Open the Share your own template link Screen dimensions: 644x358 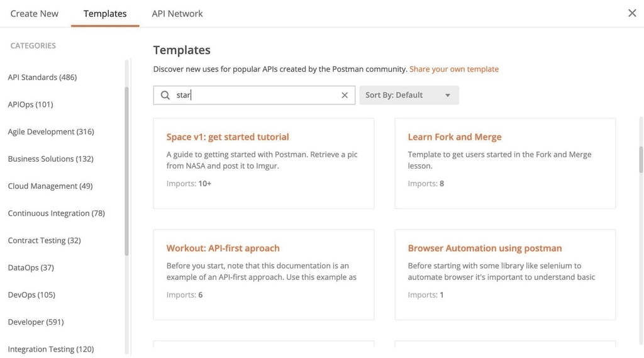click(454, 69)
